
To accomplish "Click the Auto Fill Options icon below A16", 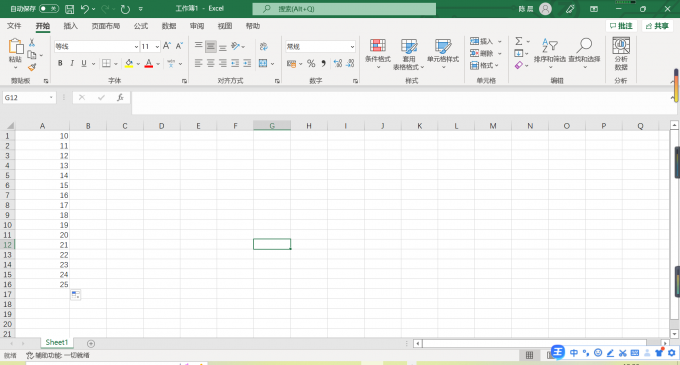I will (x=75, y=295).
